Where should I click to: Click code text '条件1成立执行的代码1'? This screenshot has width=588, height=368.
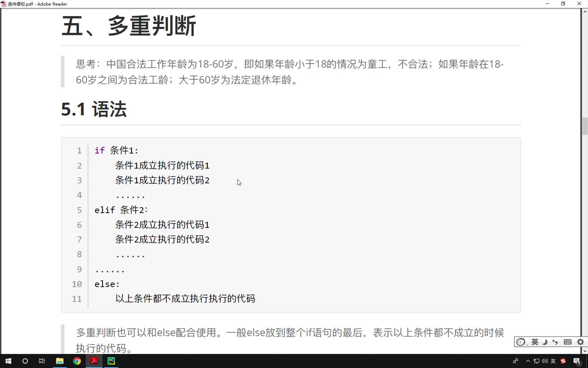162,165
